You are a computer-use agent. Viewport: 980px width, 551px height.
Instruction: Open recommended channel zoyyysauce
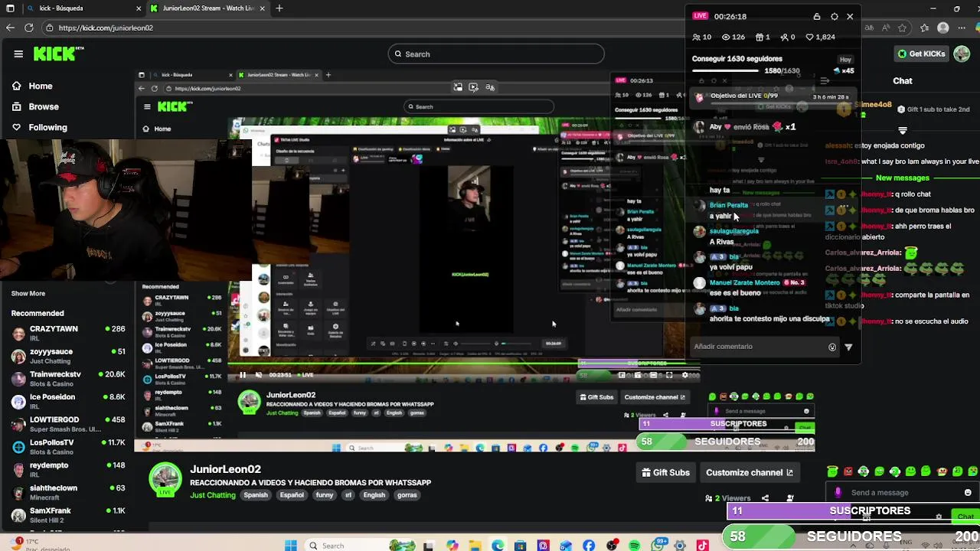point(67,356)
